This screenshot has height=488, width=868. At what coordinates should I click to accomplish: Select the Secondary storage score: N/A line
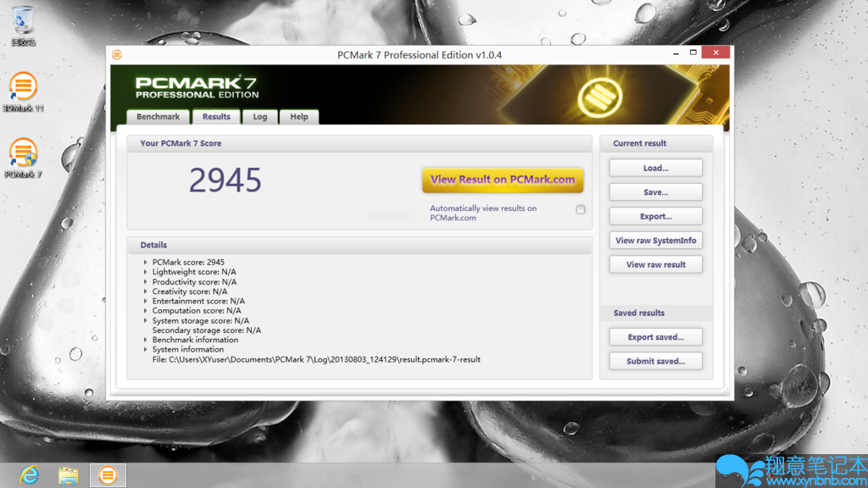click(x=207, y=330)
